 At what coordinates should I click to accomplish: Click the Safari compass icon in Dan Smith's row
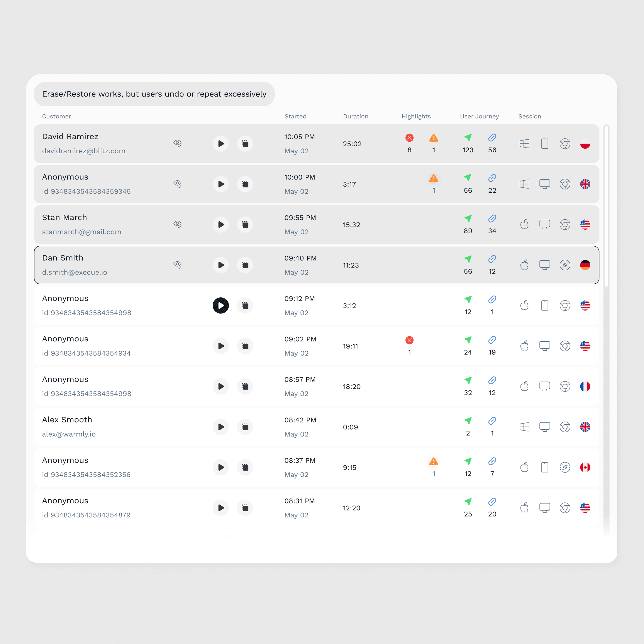click(565, 265)
